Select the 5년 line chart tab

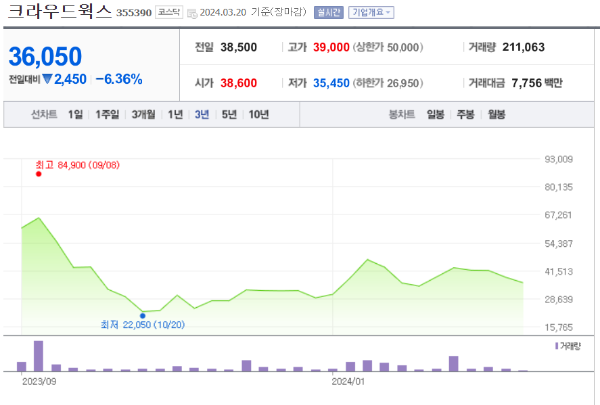(x=229, y=114)
